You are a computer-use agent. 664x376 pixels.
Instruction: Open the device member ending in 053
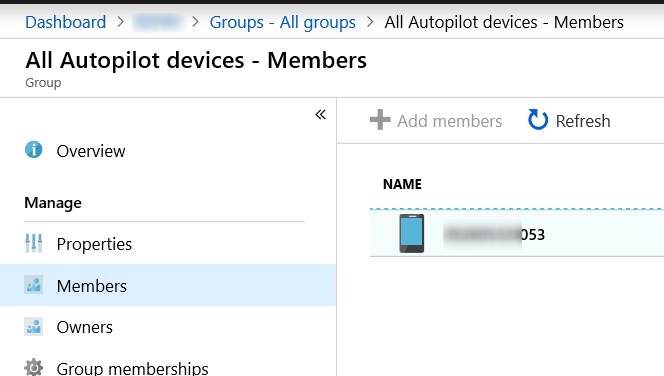pyautogui.click(x=494, y=234)
